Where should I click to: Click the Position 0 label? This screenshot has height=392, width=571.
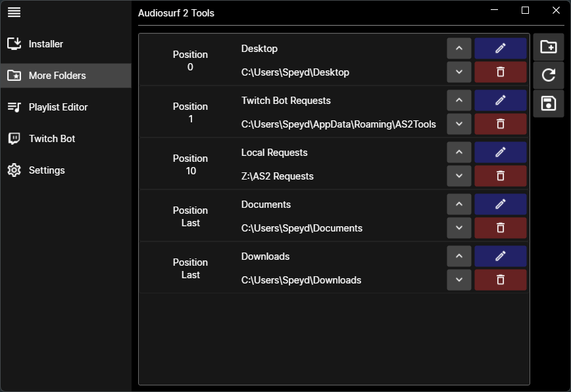(190, 61)
